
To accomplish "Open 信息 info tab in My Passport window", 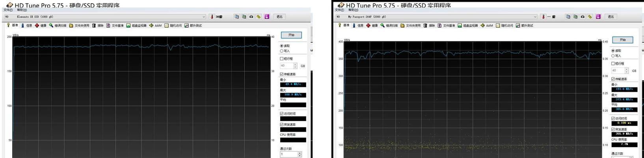I will point(357,25).
